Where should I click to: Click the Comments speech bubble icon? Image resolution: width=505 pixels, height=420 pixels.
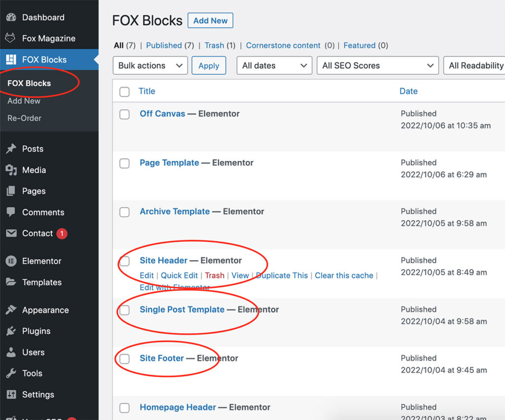11,212
